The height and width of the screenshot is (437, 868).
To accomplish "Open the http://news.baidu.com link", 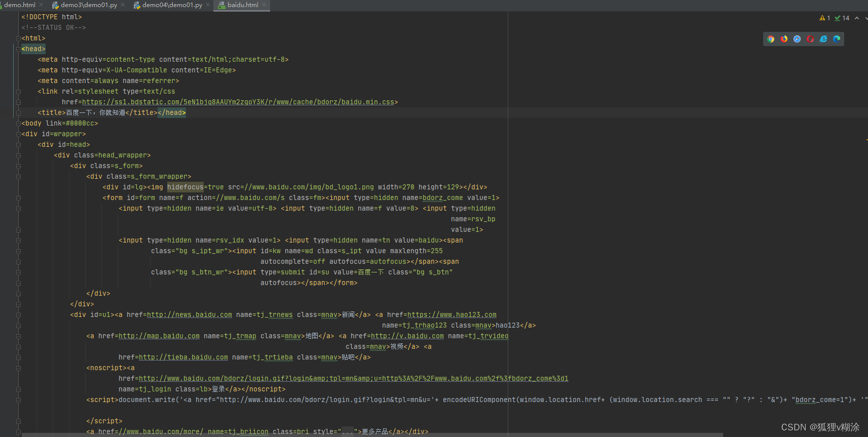I will click(190, 315).
